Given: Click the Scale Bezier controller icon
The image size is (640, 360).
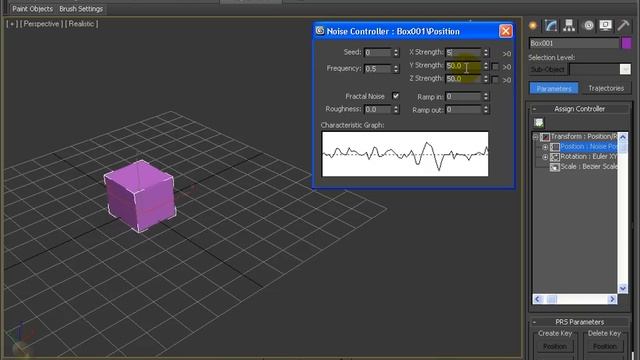Looking at the screenshot, I should (555, 167).
